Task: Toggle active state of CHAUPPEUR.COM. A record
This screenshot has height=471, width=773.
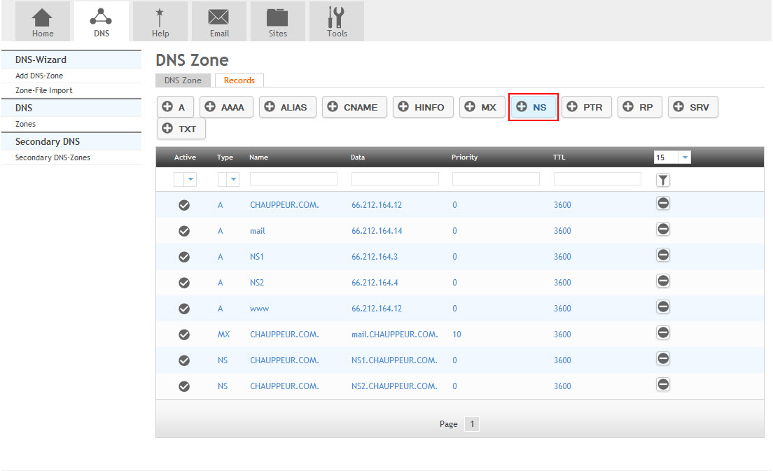Action: [x=184, y=205]
